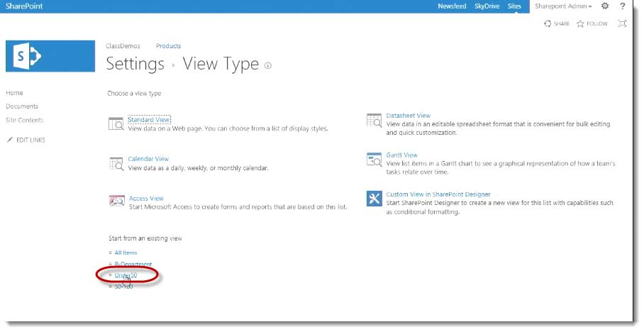
Task: Open SkyDrive in the top bar
Action: (487, 6)
